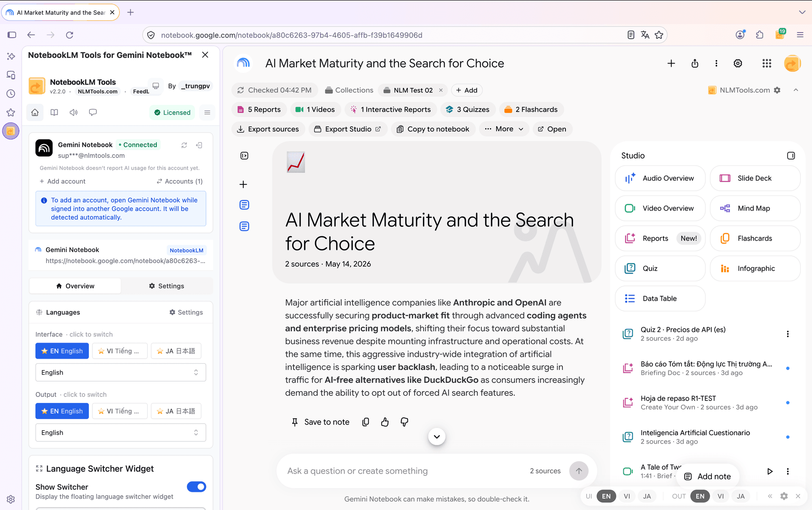Click the sign-out icon beside Gemini Notebook account
Image resolution: width=812 pixels, height=510 pixels.
coord(199,145)
